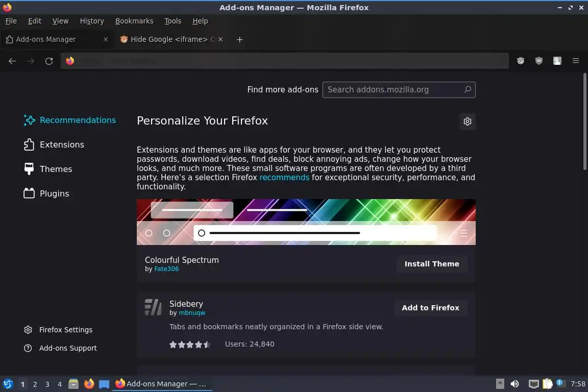Reload the current page
Image resolution: width=588 pixels, height=392 pixels.
pyautogui.click(x=49, y=61)
